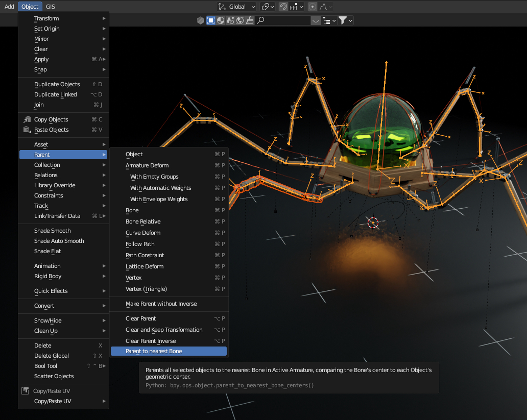Open the Global transform orientation dropdown
Viewport: 527px width, 420px height.
(x=236, y=7)
